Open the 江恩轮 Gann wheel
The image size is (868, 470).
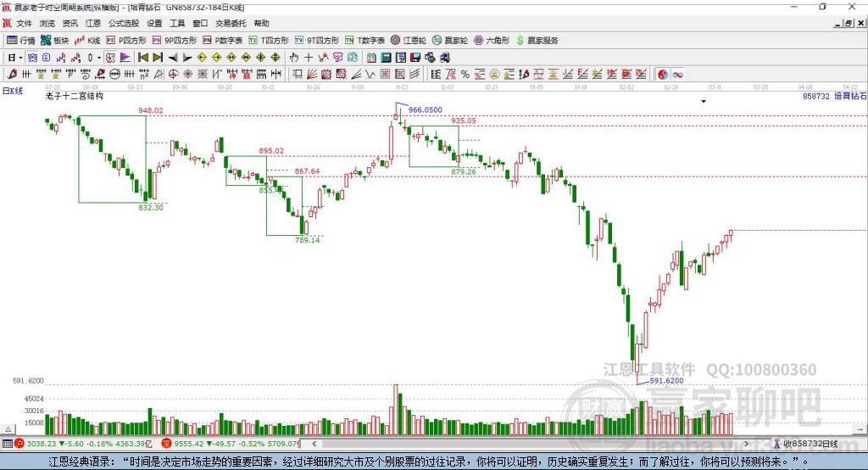click(x=409, y=41)
